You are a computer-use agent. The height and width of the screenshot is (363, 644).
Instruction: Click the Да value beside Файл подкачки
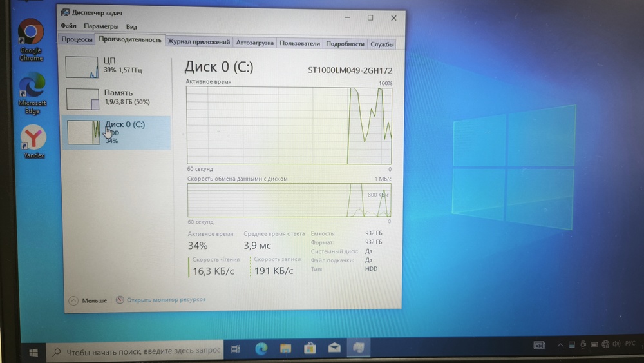pos(368,260)
